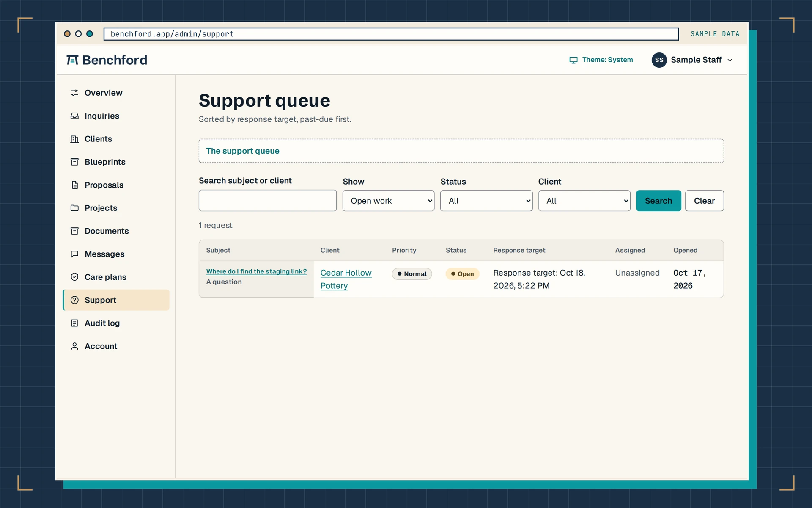Click the Benchford logo icon
Viewport: 812px width, 508px height.
pyautogui.click(x=72, y=60)
